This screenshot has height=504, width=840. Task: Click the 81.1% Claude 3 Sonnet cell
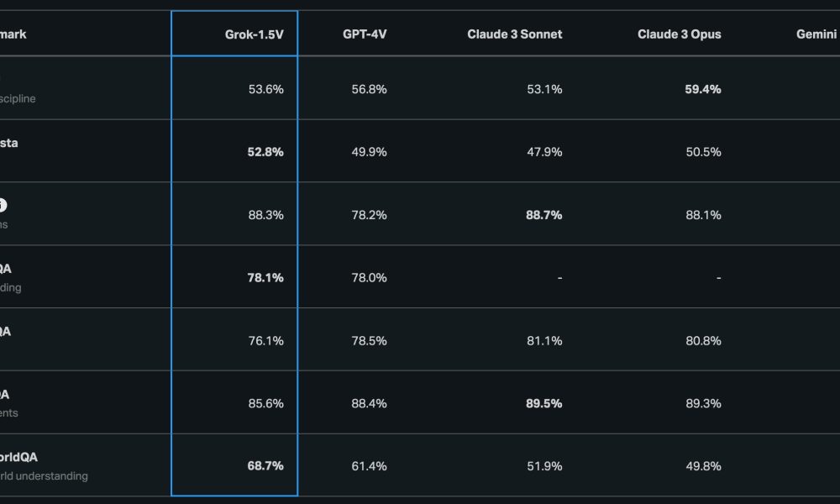coord(544,341)
